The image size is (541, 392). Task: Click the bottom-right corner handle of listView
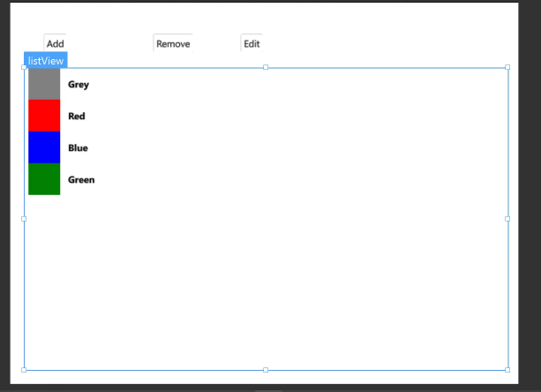(507, 370)
